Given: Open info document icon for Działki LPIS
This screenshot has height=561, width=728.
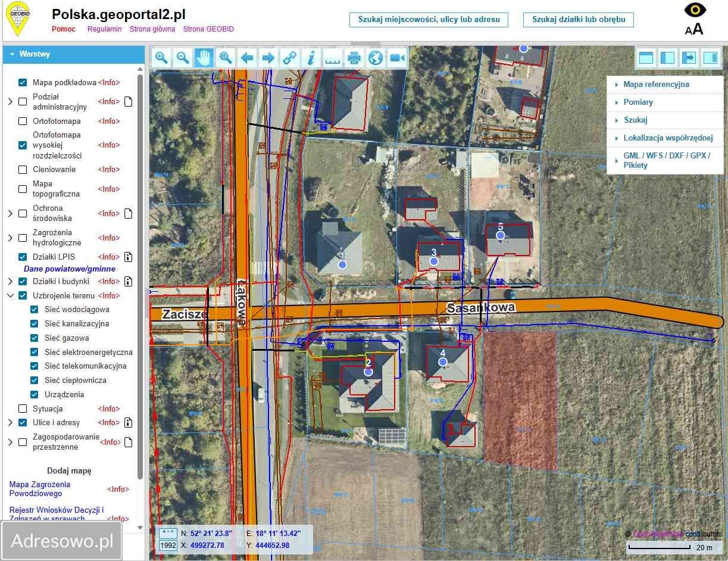Looking at the screenshot, I should [x=128, y=257].
